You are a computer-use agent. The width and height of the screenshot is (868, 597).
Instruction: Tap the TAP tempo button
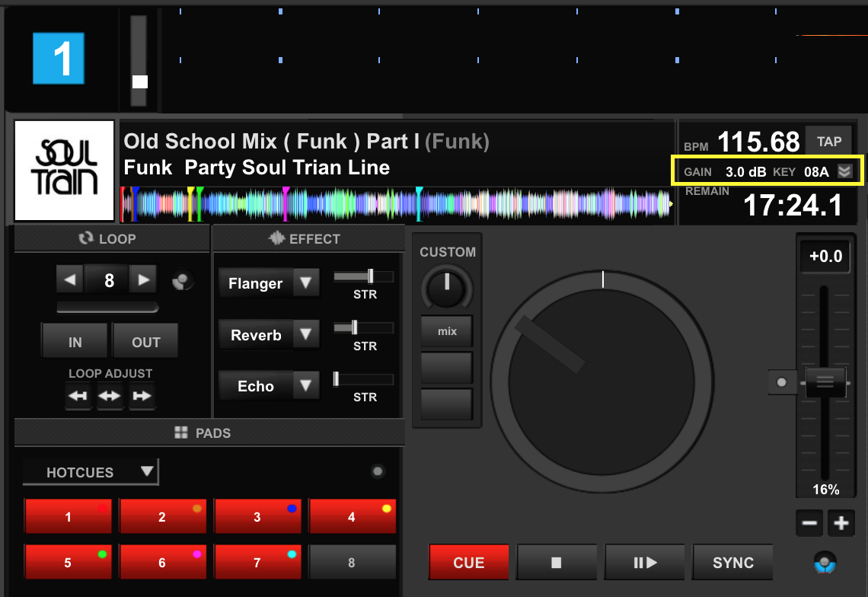(x=828, y=142)
